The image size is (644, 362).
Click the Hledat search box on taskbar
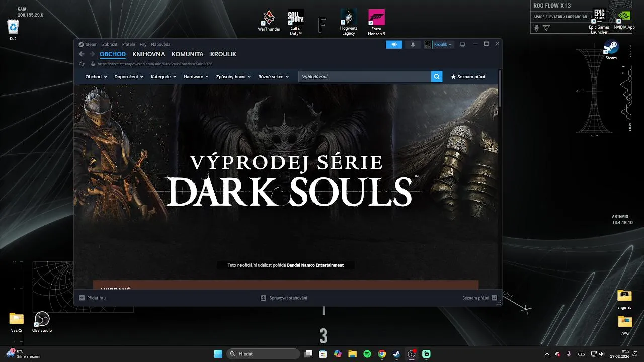tap(264, 354)
